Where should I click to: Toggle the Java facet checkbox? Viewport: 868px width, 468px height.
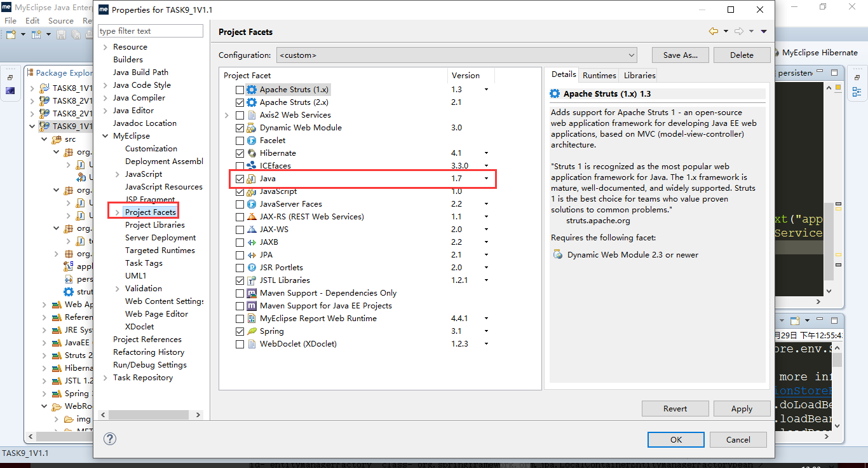[240, 179]
